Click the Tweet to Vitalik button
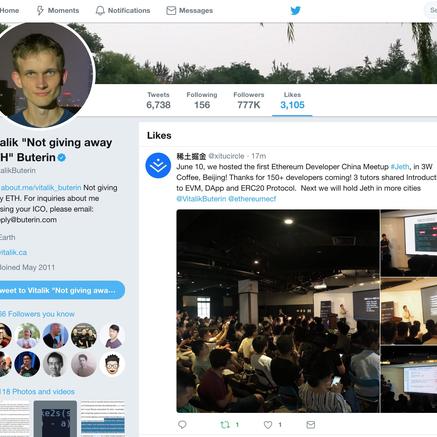 click(61, 290)
